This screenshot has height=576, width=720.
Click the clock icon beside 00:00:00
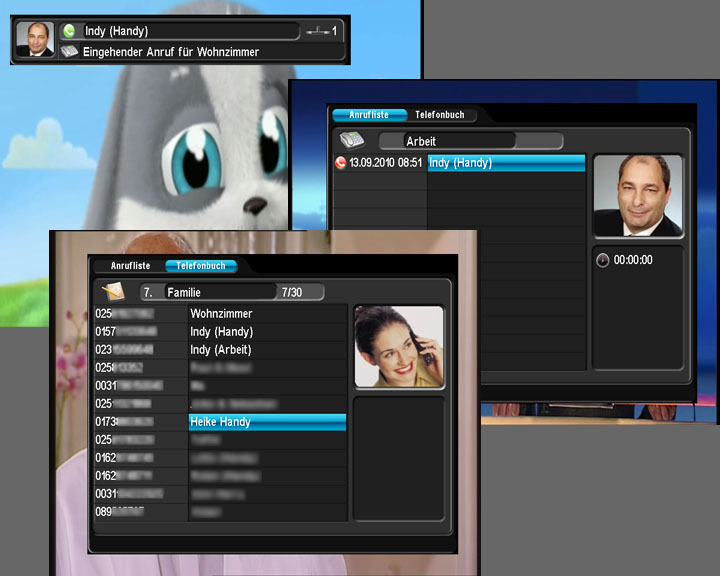[x=602, y=260]
